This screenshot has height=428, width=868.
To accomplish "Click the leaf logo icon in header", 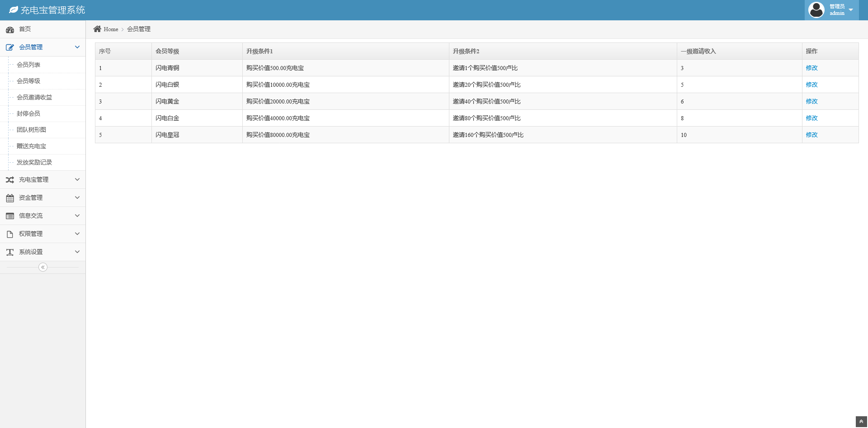I will tap(14, 10).
